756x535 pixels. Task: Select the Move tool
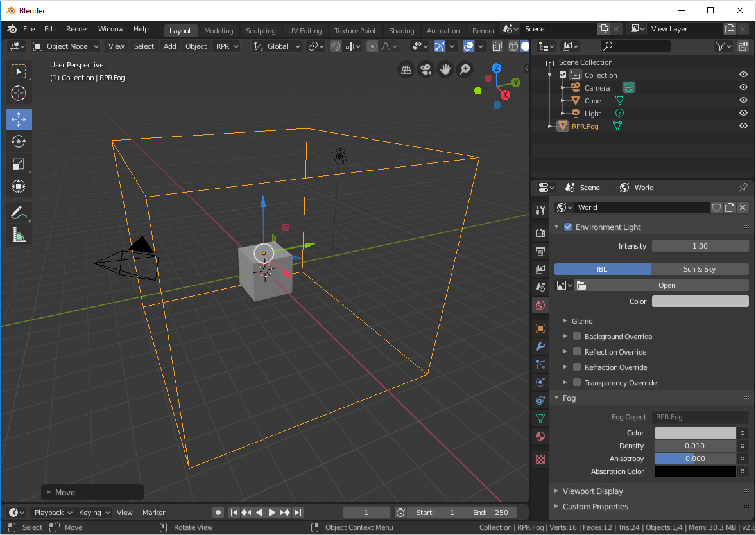pyautogui.click(x=19, y=119)
